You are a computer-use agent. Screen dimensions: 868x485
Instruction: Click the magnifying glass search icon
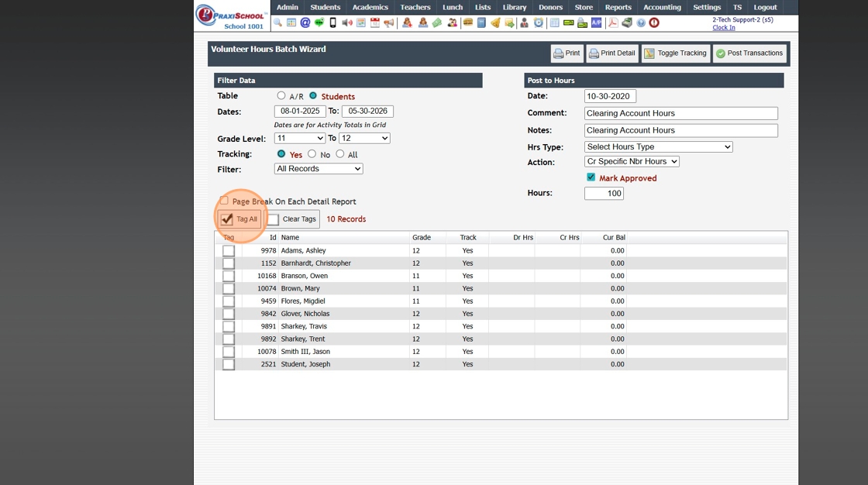278,22
